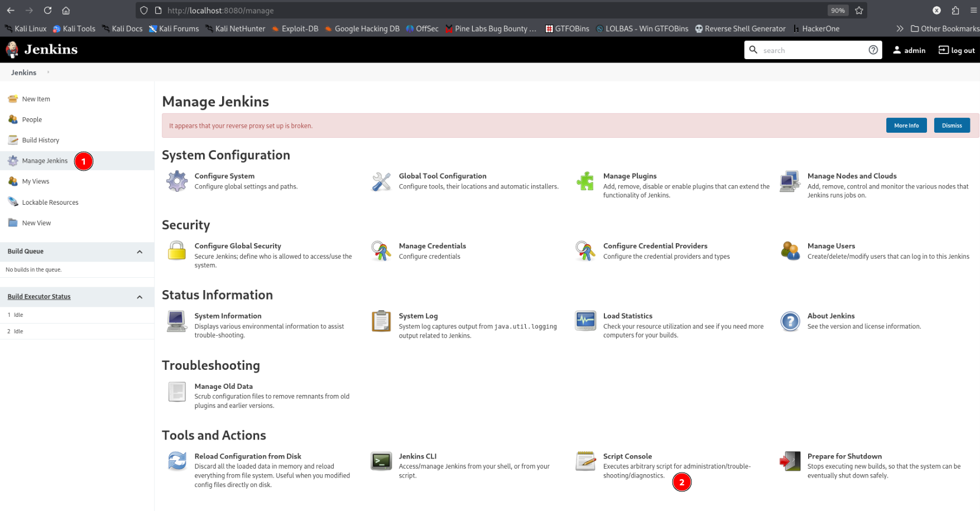This screenshot has width=980, height=511.
Task: Open the Jenkins CLI terminal icon
Action: pyautogui.click(x=381, y=461)
